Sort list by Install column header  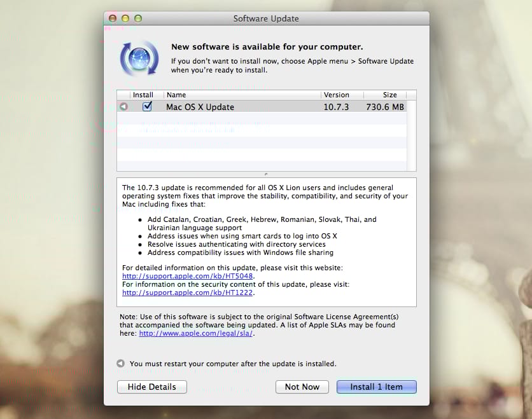(x=143, y=95)
